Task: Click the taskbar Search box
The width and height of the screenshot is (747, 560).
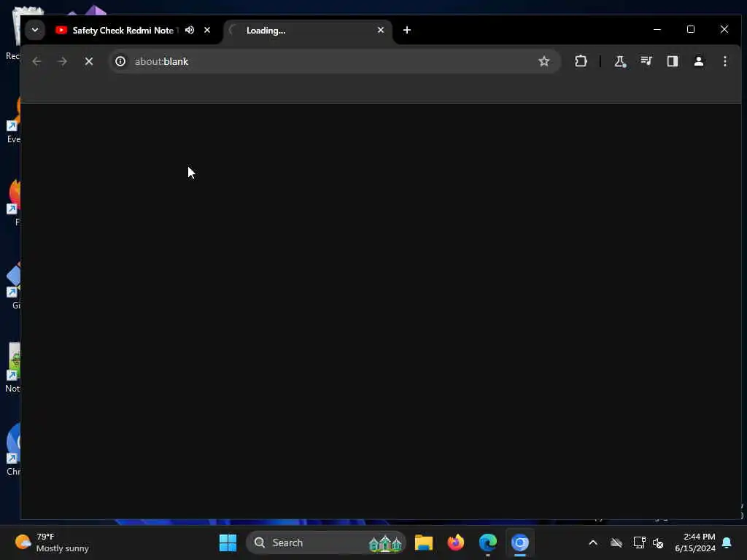Action: point(325,542)
